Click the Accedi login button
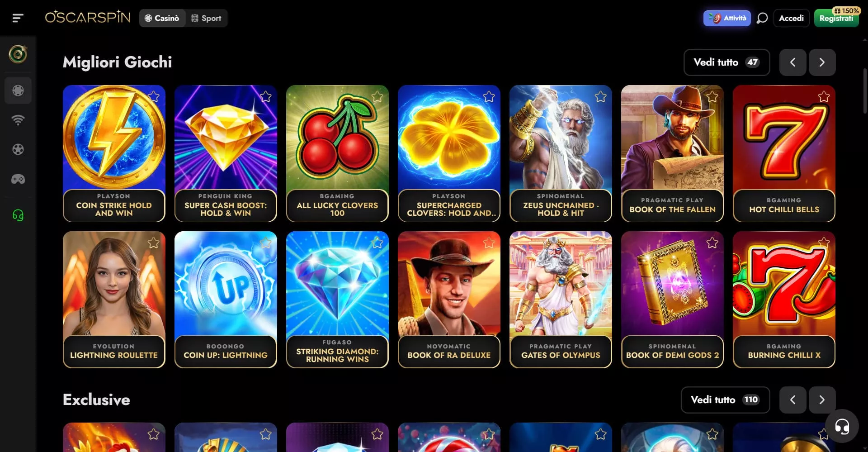The image size is (868, 452). click(x=791, y=18)
